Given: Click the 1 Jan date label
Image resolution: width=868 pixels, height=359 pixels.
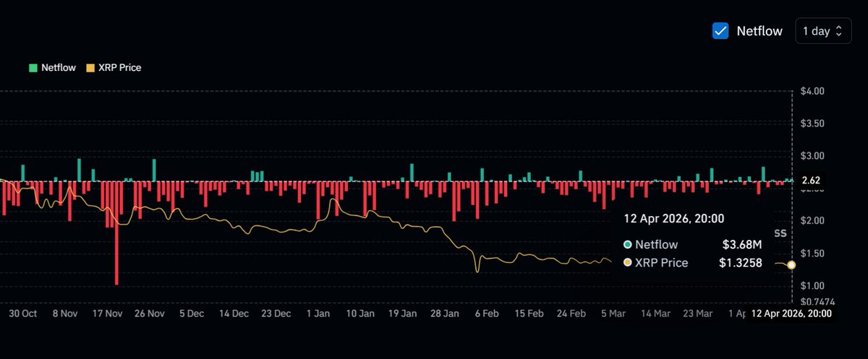Looking at the screenshot, I should [318, 314].
